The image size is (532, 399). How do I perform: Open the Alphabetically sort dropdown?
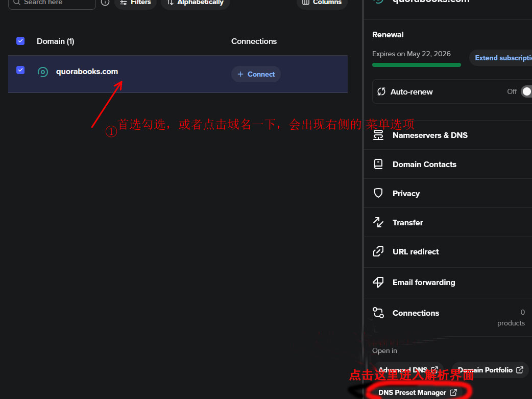196,3
